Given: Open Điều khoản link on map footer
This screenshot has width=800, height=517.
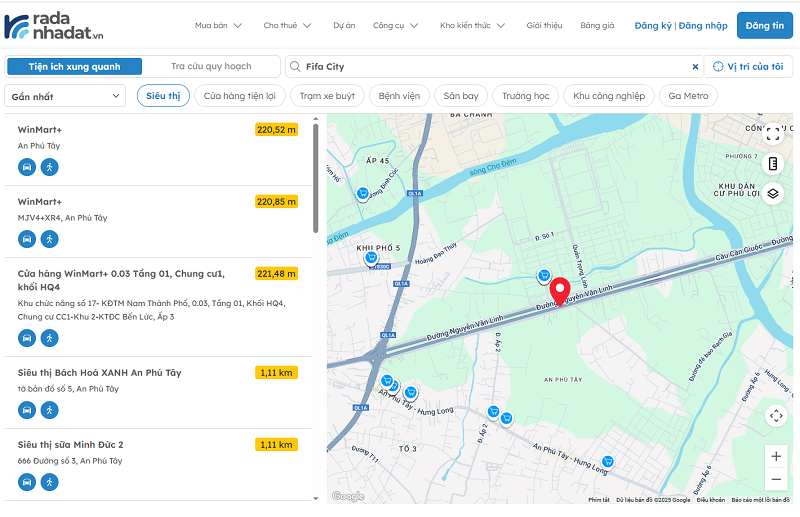Looking at the screenshot, I should (x=710, y=500).
